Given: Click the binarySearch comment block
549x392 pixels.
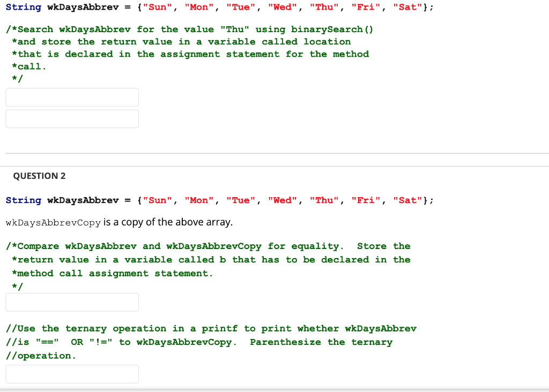Looking at the screenshot, I should point(188,54).
